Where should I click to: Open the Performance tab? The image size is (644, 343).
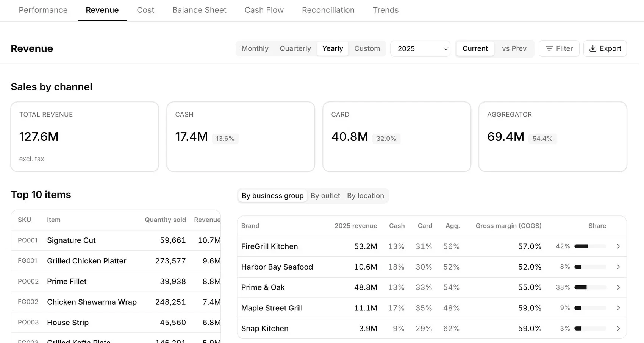(x=43, y=10)
